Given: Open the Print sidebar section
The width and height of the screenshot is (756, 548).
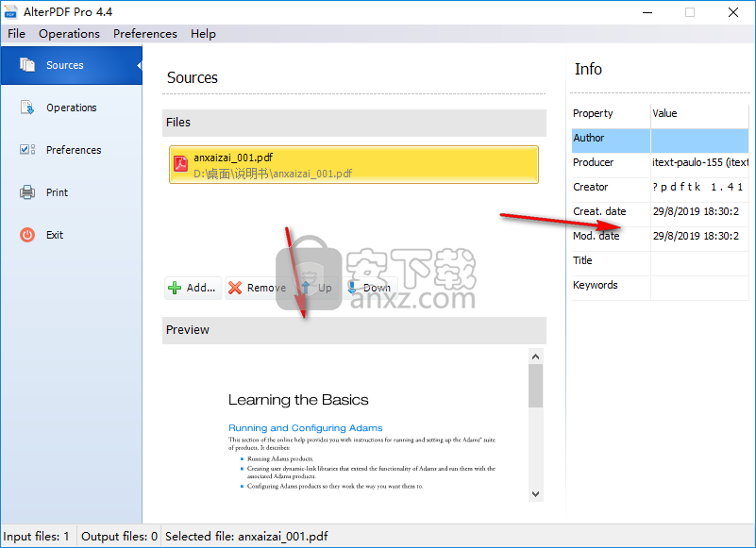Looking at the screenshot, I should 72,192.
